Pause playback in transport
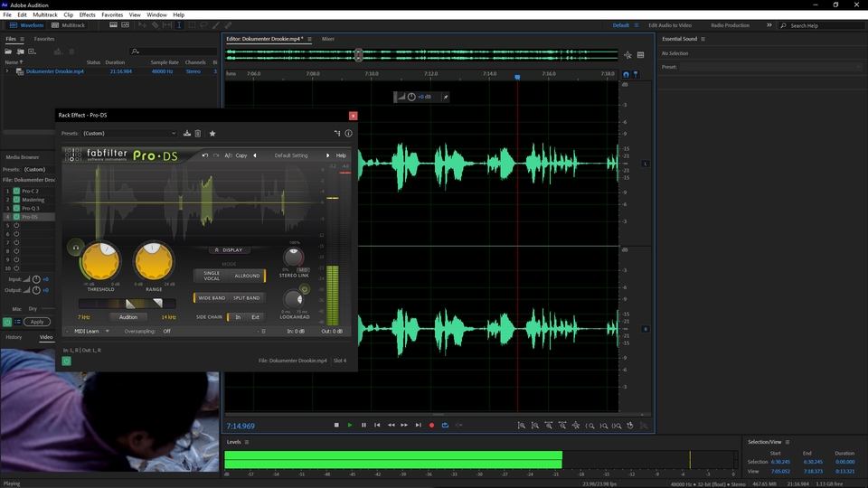The height and width of the screenshot is (488, 868). 363,425
